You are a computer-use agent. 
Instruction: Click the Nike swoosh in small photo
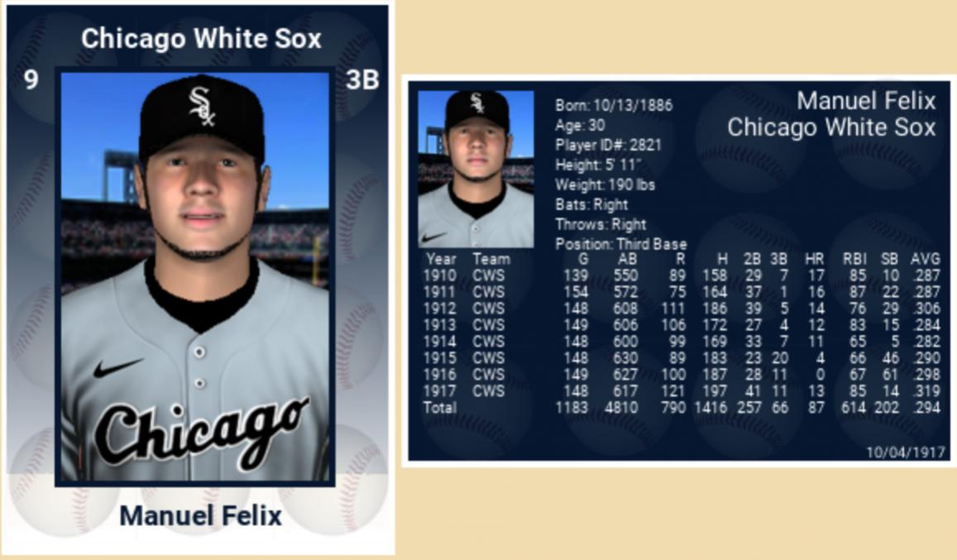(x=433, y=237)
